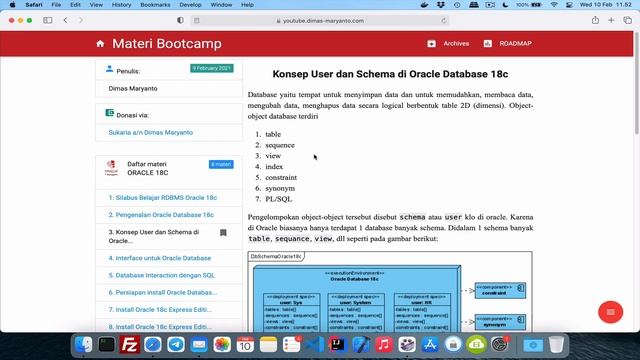The width and height of the screenshot is (640, 360).
Task: Launch Visual Studio Code from dock
Action: 315,345
